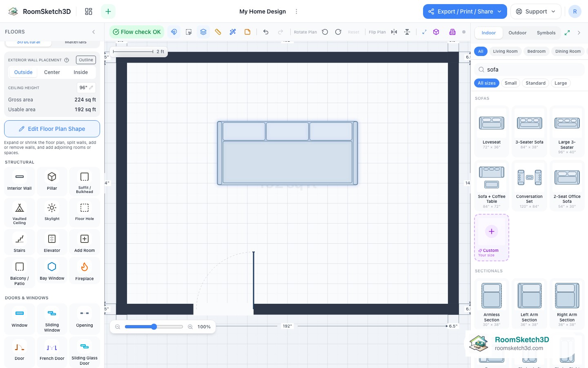
Task: Set wall placement to Inside
Action: (81, 72)
